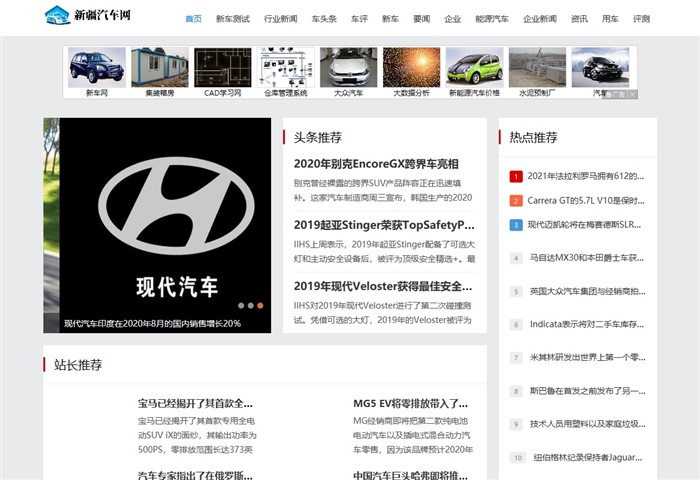This screenshot has width=700, height=480.
Task: Click the orange rank 2 badge
Action: click(516, 200)
